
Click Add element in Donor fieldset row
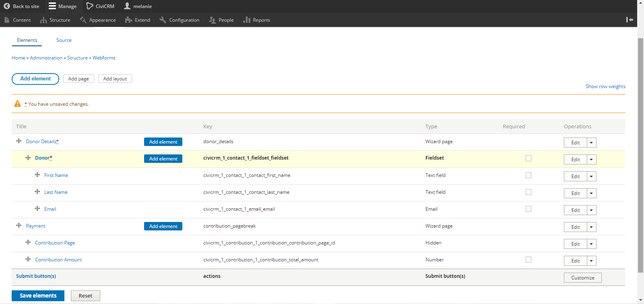tap(163, 159)
